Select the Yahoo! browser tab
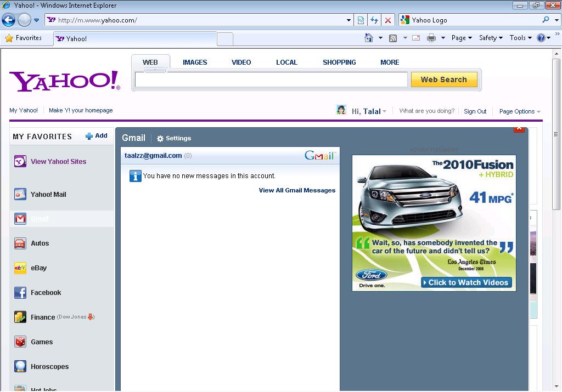The width and height of the screenshot is (562, 392). pyautogui.click(x=135, y=39)
